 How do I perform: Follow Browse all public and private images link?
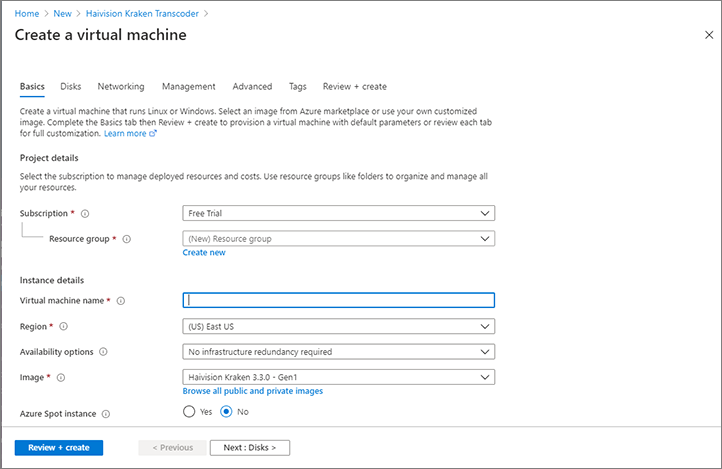(252, 391)
